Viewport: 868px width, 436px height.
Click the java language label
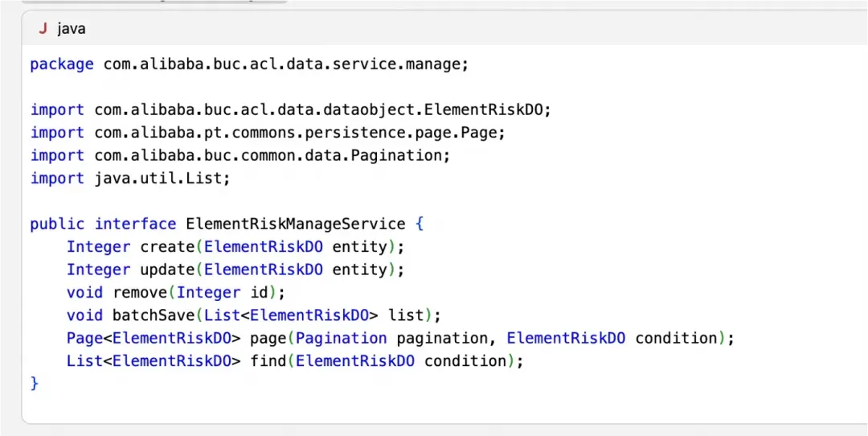tap(72, 29)
